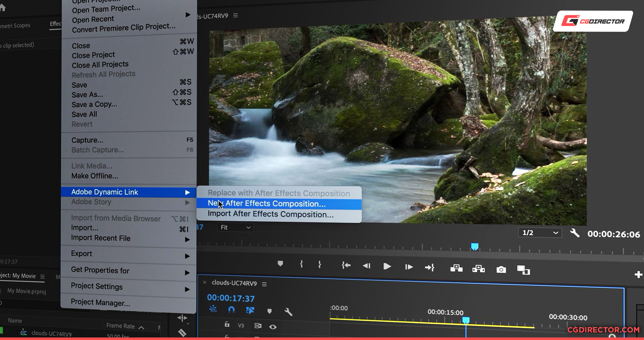Select the ripple edit tool icon
644x340 pixels.
[x=183, y=318]
